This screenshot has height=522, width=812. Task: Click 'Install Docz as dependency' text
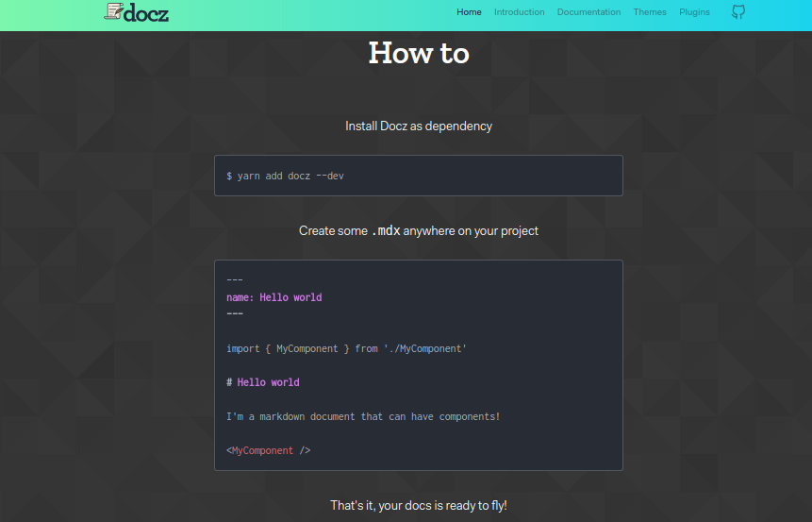click(419, 126)
